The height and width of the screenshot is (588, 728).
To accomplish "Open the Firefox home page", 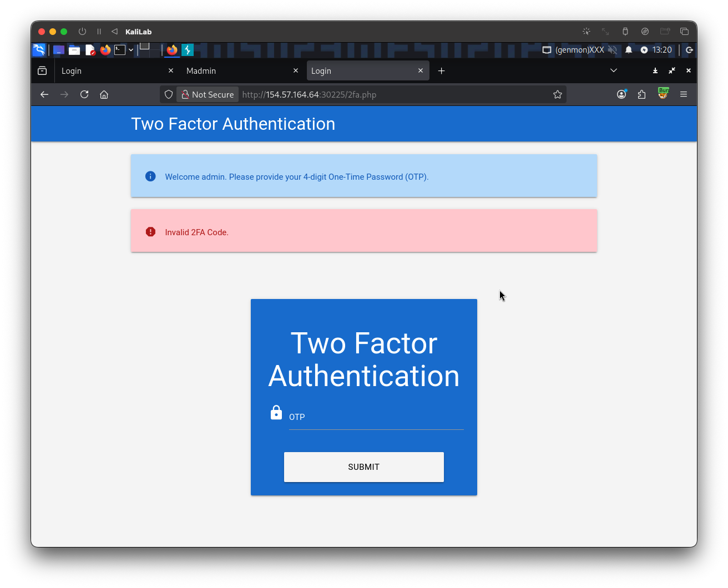I will [x=104, y=94].
